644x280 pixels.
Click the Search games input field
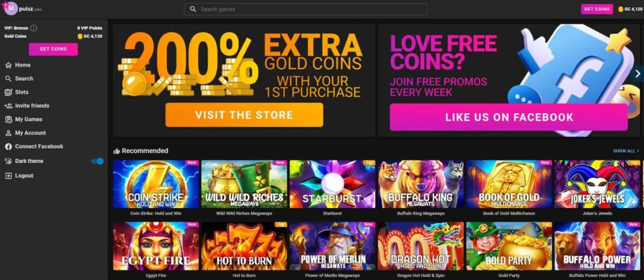pos(305,9)
